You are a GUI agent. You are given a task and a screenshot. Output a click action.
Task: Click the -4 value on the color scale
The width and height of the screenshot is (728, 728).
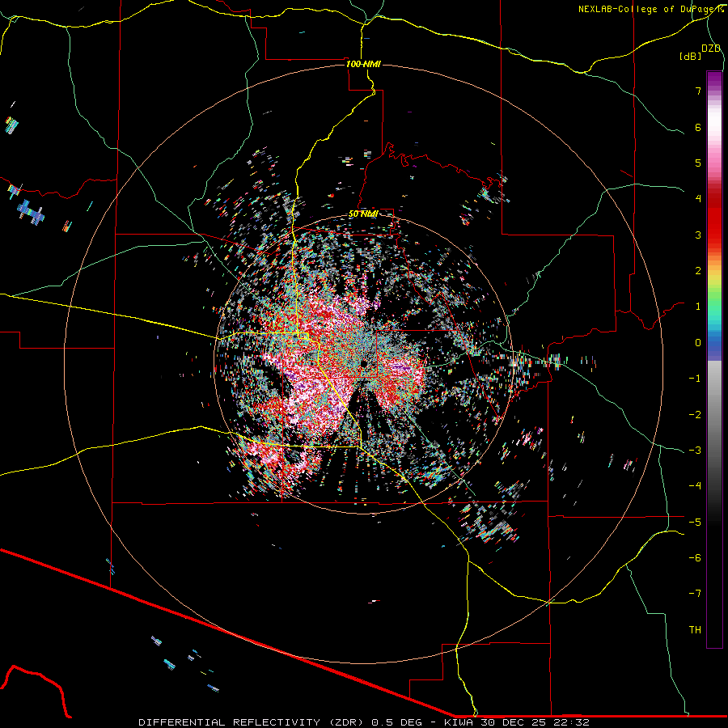click(695, 485)
